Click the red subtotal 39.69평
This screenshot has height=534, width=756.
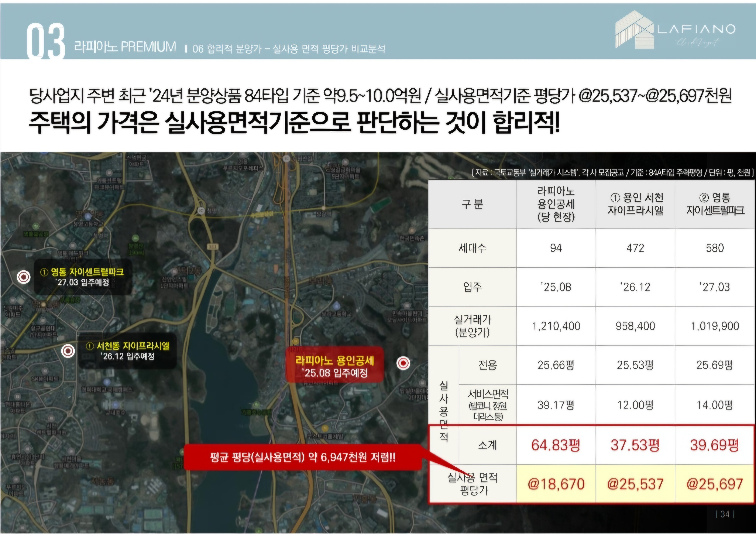[x=715, y=445]
